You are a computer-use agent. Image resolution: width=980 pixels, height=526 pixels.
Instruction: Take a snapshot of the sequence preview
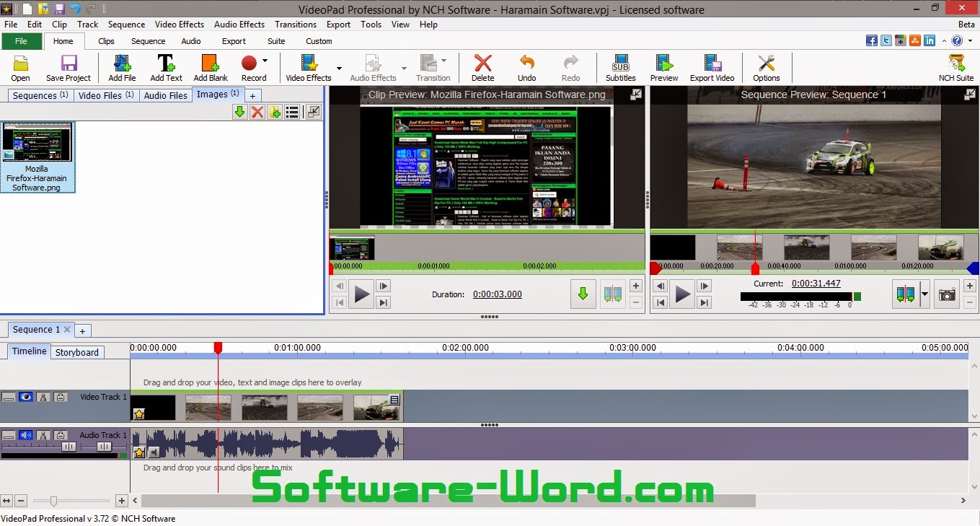tap(947, 294)
